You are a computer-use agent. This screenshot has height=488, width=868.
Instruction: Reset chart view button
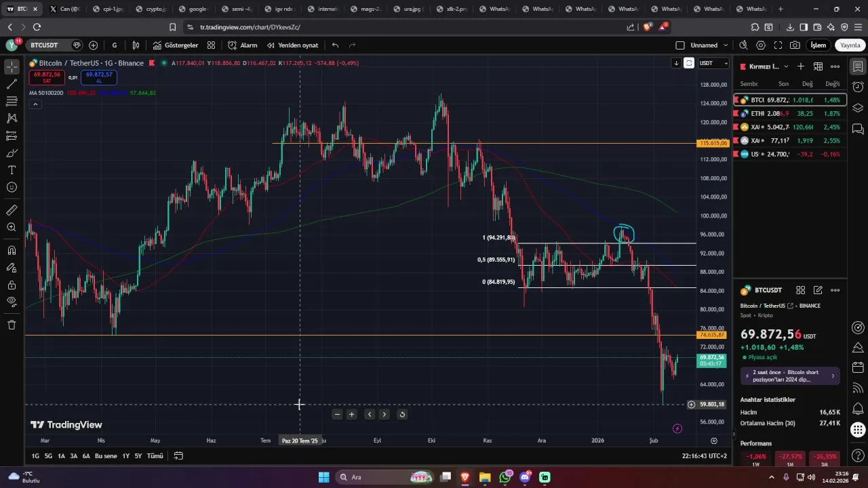coord(402,414)
